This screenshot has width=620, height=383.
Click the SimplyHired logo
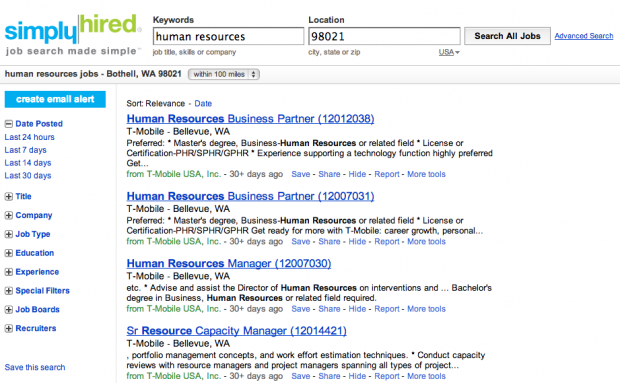click(x=72, y=34)
